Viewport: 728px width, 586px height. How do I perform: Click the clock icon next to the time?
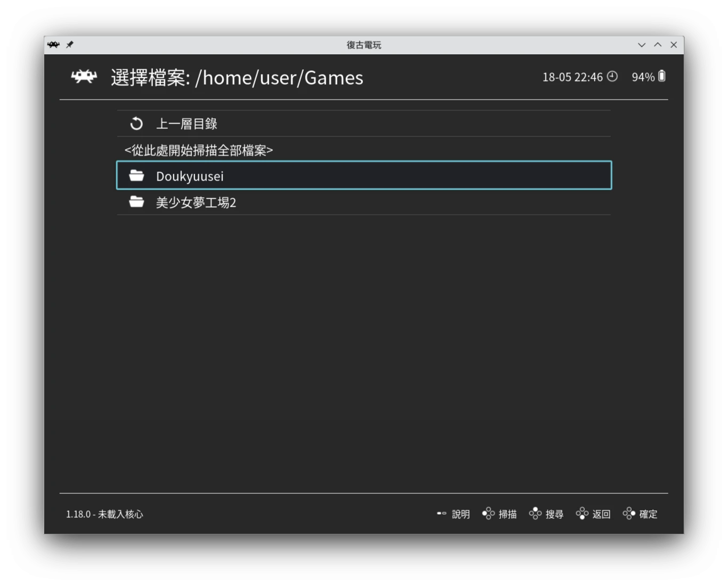pyautogui.click(x=612, y=77)
